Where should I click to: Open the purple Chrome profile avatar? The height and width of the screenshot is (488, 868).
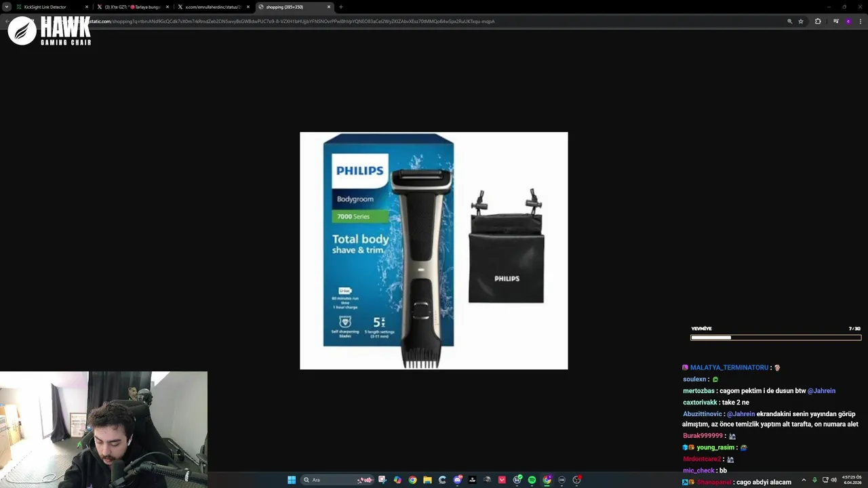coord(848,21)
